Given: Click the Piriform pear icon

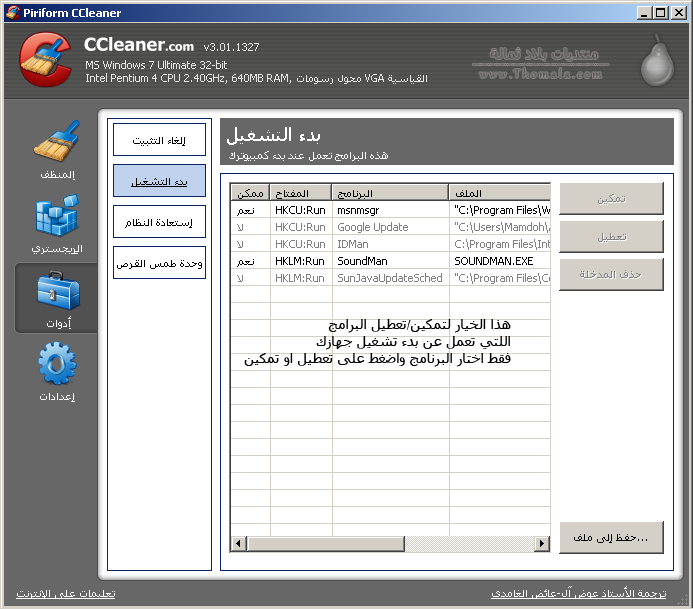Looking at the screenshot, I should tap(657, 61).
